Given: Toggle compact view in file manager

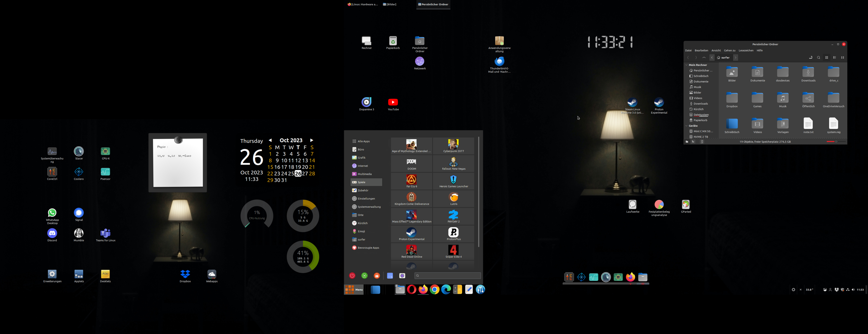Looking at the screenshot, I should pos(843,58).
